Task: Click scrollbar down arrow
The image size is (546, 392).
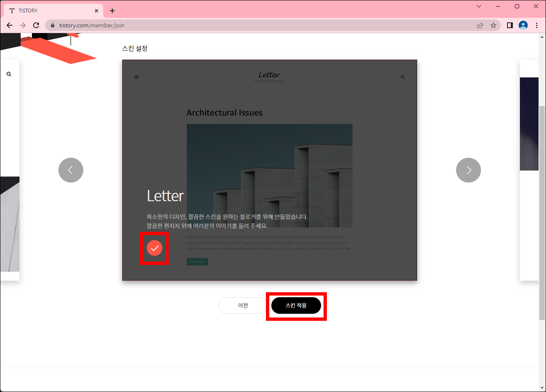Action: [542, 388]
